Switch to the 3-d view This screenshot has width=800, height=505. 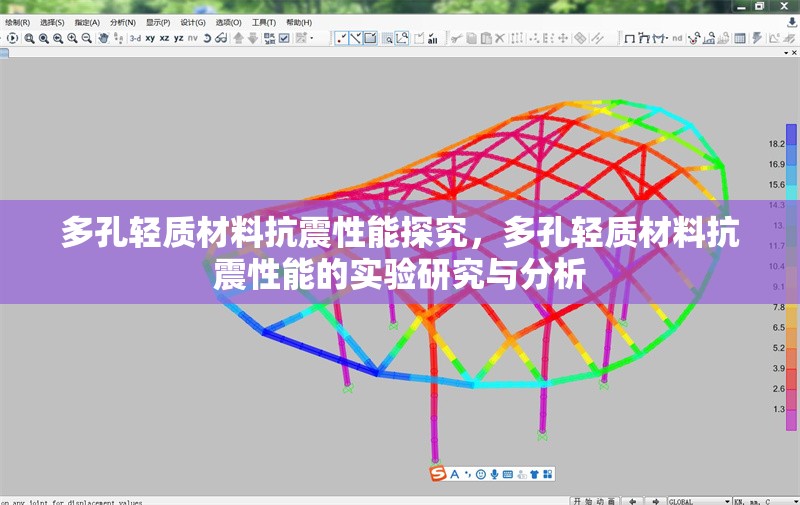coord(135,38)
